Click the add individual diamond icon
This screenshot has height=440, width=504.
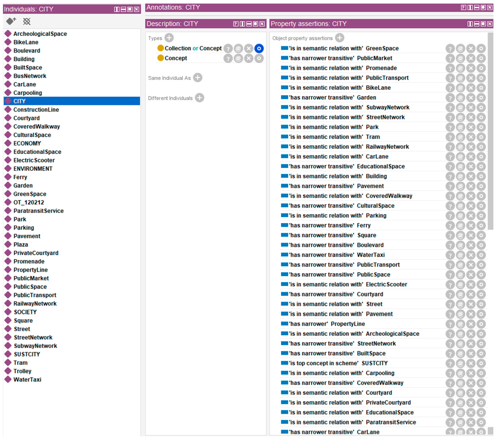(x=11, y=21)
